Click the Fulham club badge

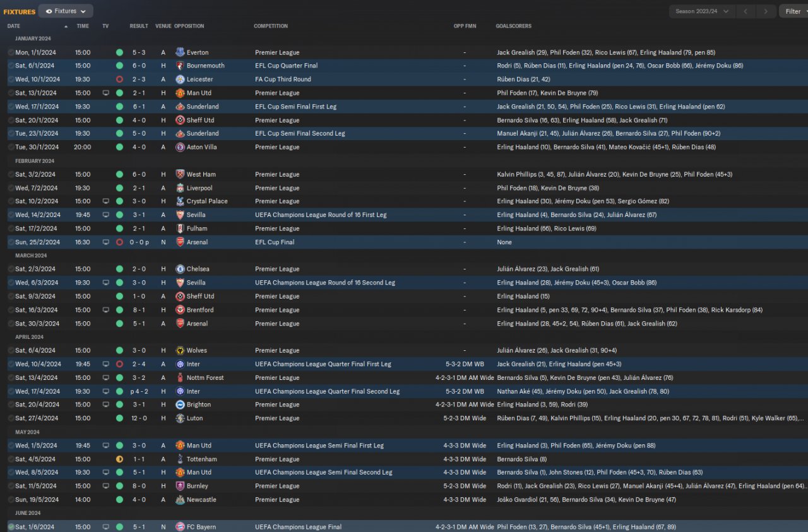180,228
